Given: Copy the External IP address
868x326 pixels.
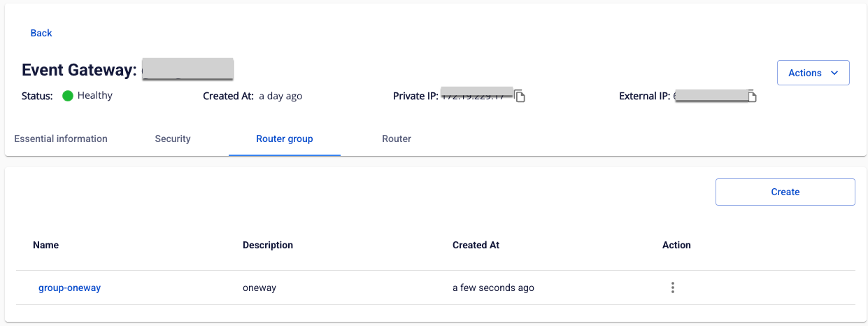Looking at the screenshot, I should click(x=752, y=97).
